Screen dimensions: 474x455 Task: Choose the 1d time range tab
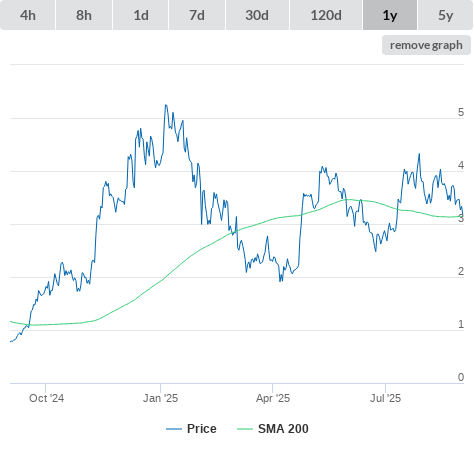pyautogui.click(x=141, y=15)
